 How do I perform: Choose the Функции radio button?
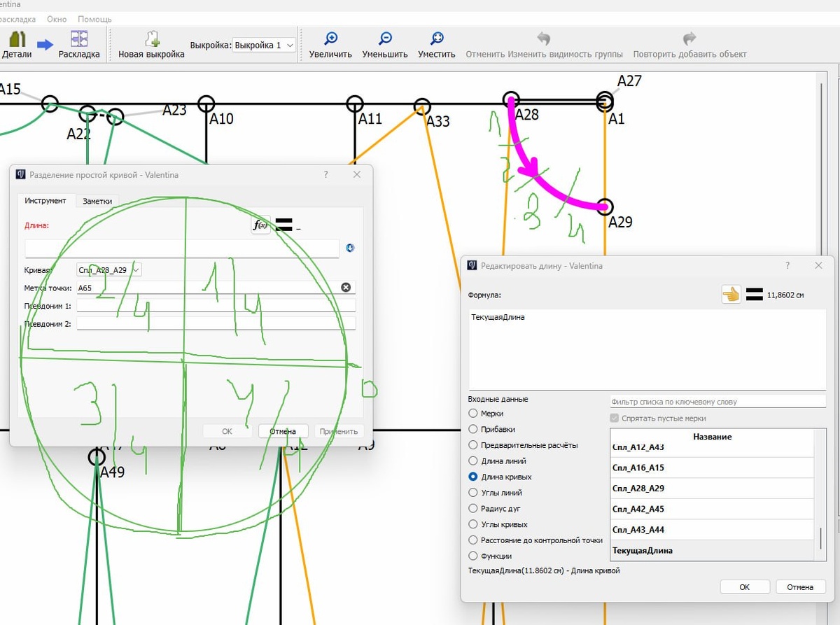[x=474, y=556]
